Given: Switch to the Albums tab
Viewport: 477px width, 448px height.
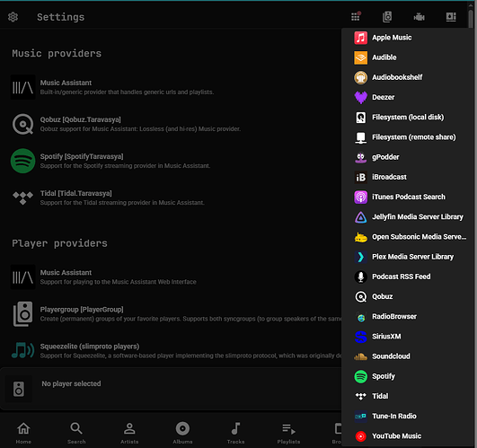Looking at the screenshot, I should tap(182, 433).
